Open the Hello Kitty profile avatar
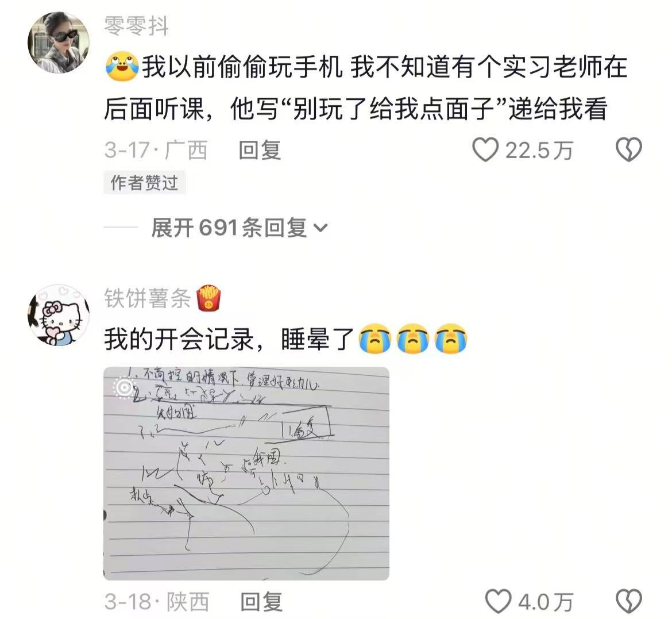672x619 pixels. [x=58, y=314]
